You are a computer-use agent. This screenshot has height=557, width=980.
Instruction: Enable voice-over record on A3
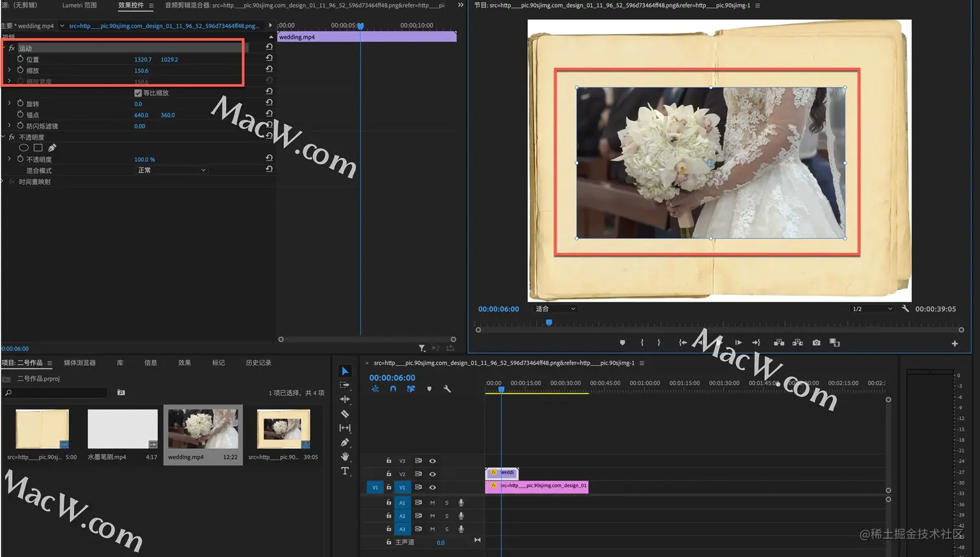(461, 529)
